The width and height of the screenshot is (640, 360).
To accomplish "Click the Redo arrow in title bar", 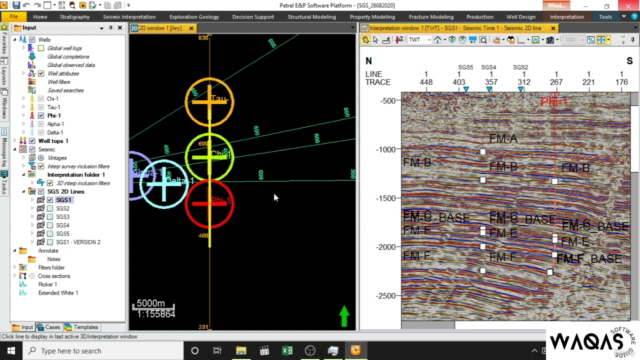I will pos(37,5).
